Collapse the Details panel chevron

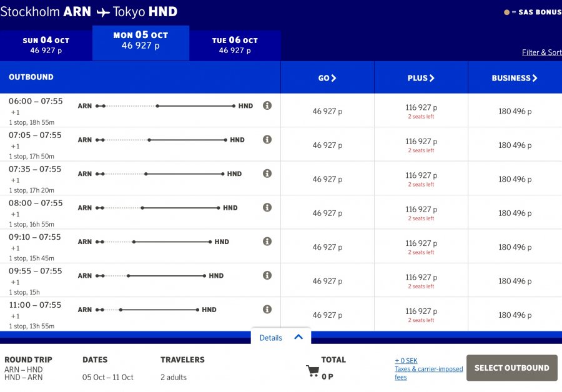(x=298, y=337)
